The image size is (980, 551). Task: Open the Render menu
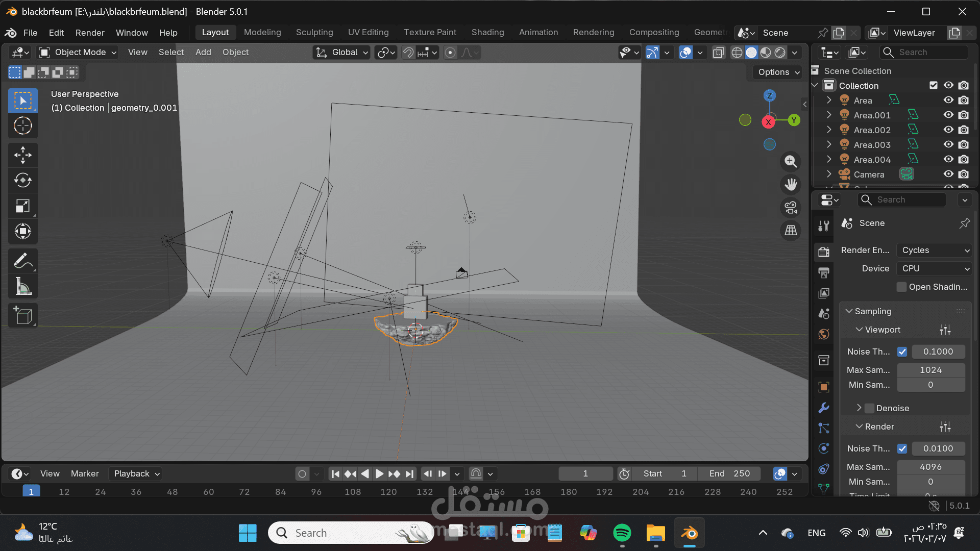coord(90,33)
